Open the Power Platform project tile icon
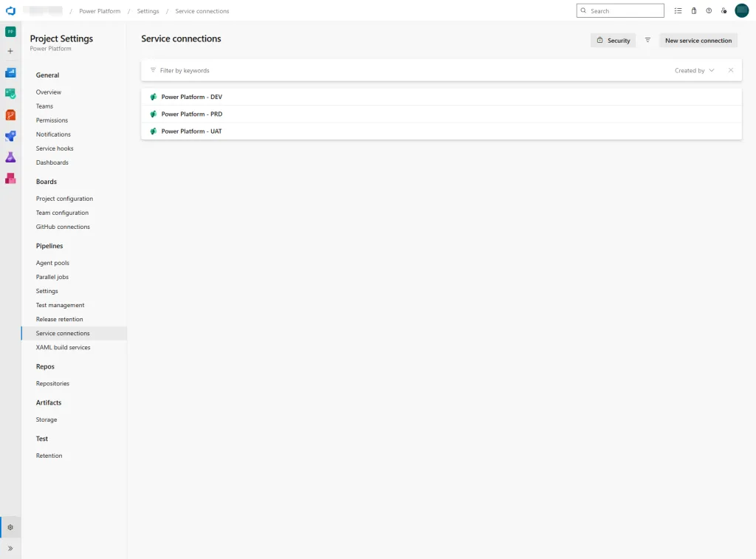This screenshot has width=756, height=559. 10,32
